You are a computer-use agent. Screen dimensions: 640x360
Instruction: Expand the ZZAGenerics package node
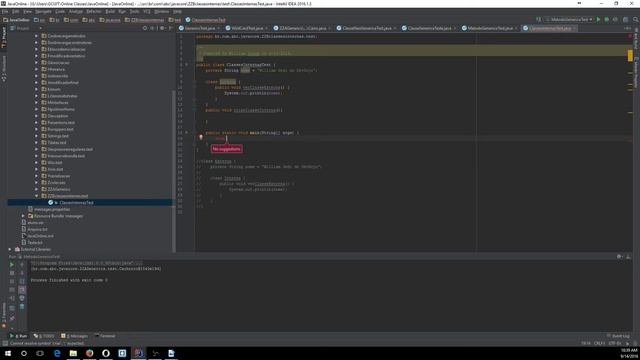pyautogui.click(x=36, y=189)
